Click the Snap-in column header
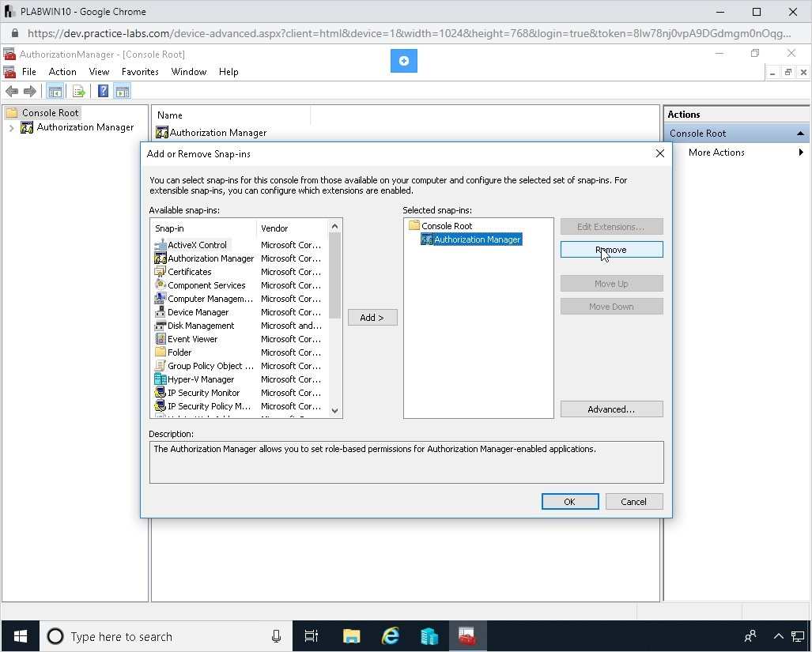Image resolution: width=812 pixels, height=652 pixels. coord(205,228)
